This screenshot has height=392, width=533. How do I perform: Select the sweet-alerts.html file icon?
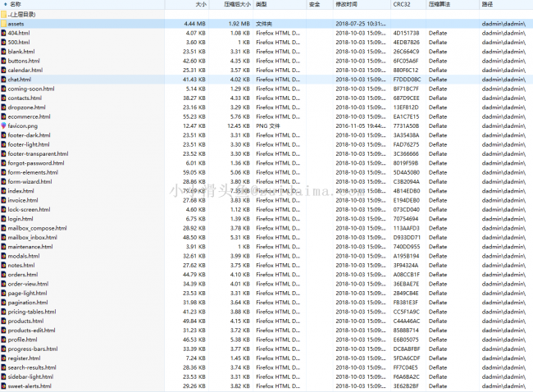(4, 385)
